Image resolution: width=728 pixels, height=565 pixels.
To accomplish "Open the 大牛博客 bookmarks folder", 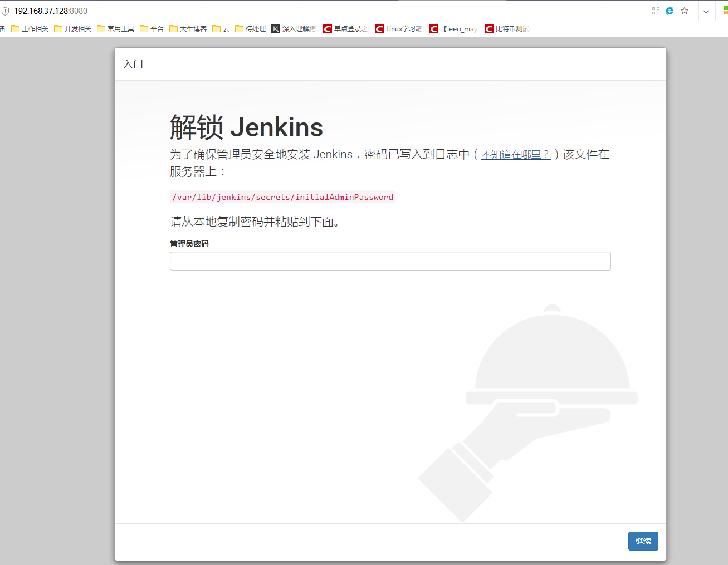I will click(x=188, y=29).
